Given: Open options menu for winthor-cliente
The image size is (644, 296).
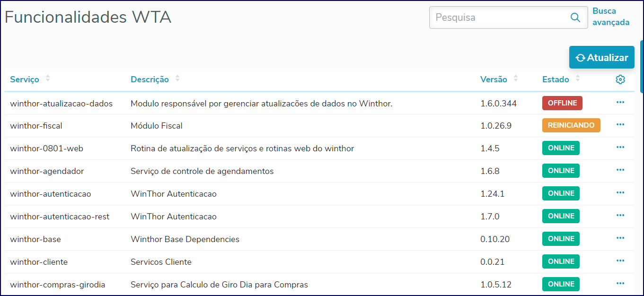Looking at the screenshot, I should pyautogui.click(x=620, y=261).
